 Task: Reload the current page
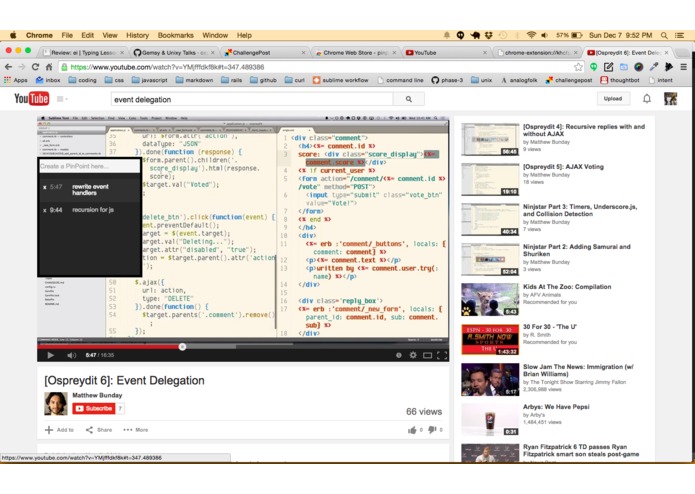coord(35,67)
